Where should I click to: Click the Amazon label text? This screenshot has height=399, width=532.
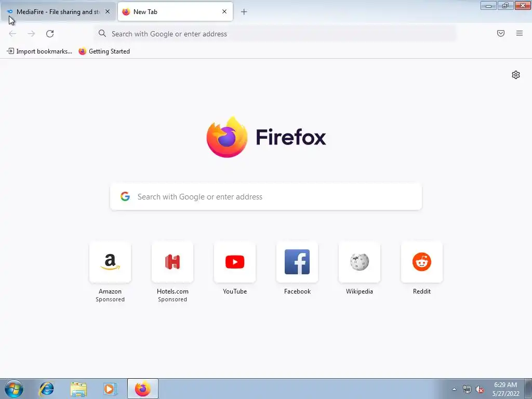[110, 291]
